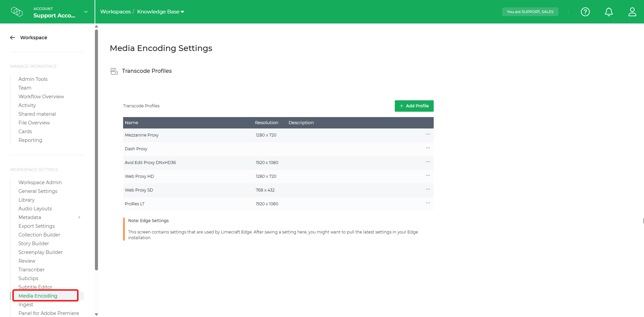644x317 pixels.
Task: Open the Subtitle Editor settings
Action: (35, 287)
